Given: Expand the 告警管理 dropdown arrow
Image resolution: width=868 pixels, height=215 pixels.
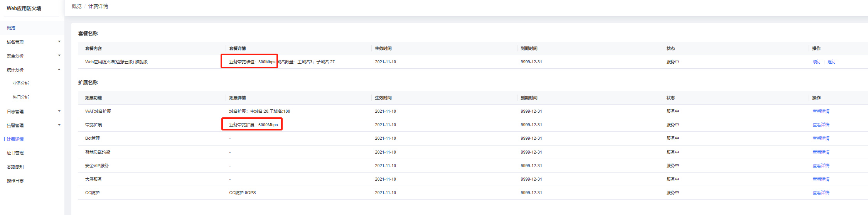Looking at the screenshot, I should click(x=59, y=125).
